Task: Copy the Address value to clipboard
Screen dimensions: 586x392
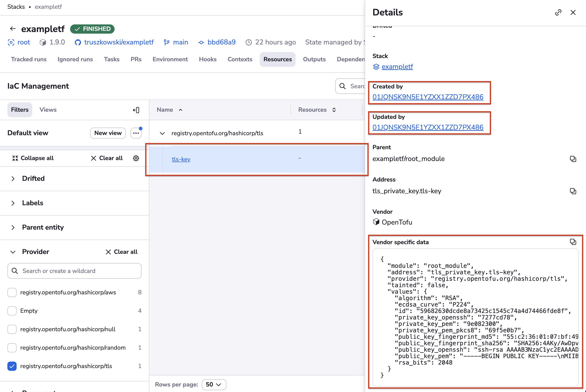Action: 573,191
